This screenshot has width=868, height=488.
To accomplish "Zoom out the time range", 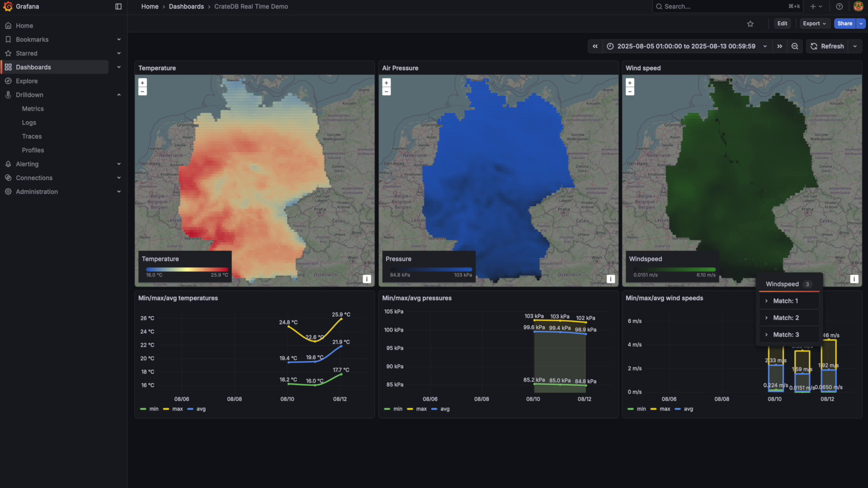I will pos(795,46).
